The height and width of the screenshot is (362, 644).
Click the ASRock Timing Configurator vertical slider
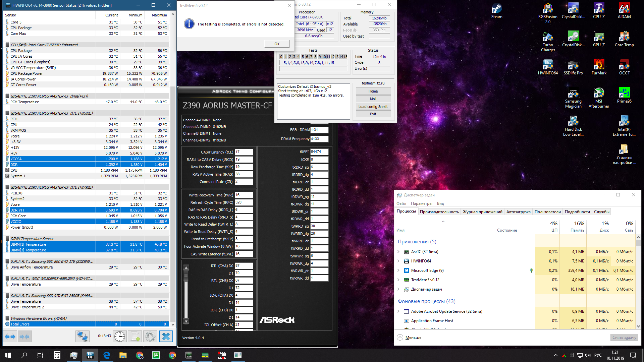(x=186, y=276)
